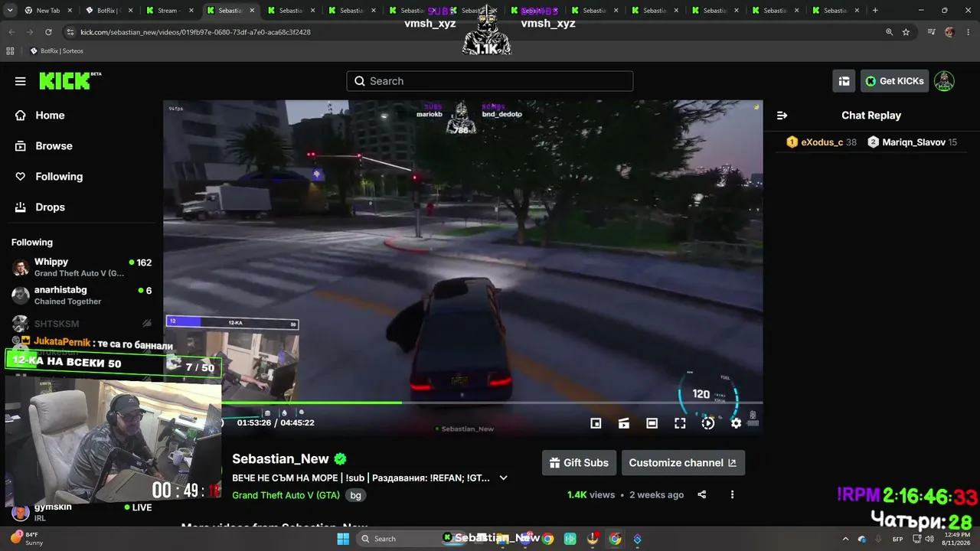Open Browse in the sidebar
Image resolution: width=980 pixels, height=551 pixels.
pos(54,146)
